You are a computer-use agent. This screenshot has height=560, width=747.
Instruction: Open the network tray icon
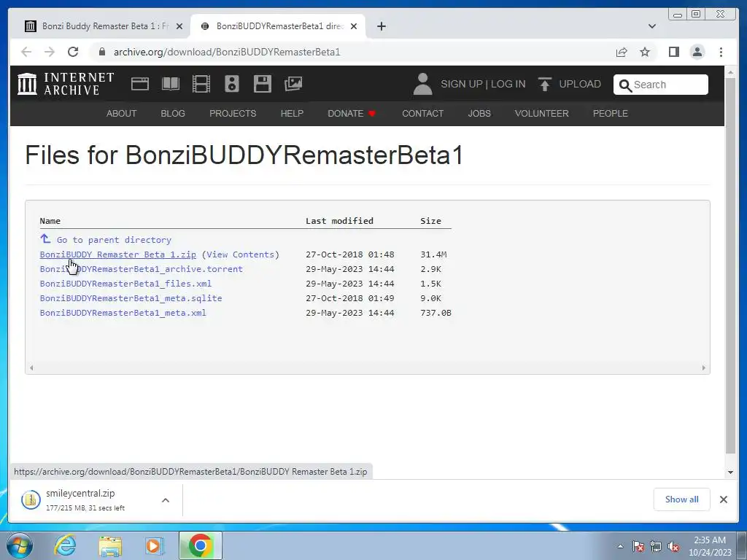pyautogui.click(x=656, y=546)
